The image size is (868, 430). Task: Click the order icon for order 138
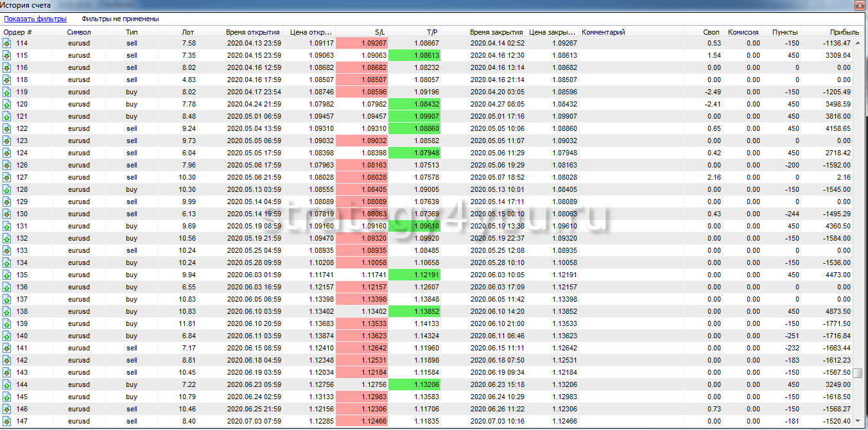click(7, 311)
